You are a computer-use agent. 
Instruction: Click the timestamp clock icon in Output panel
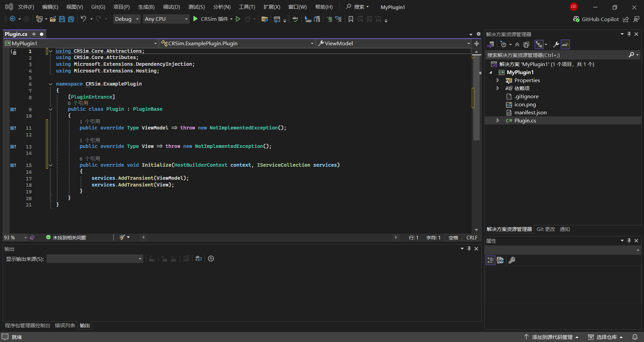(x=211, y=259)
